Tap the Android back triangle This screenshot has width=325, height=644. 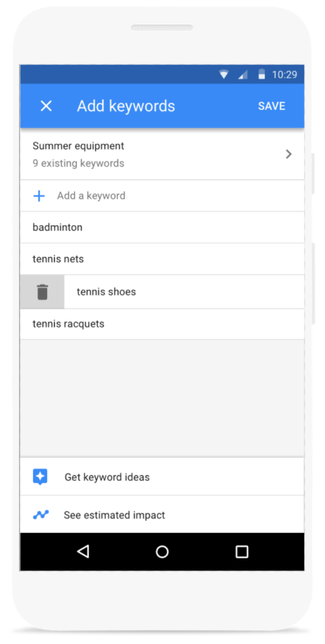tap(83, 552)
